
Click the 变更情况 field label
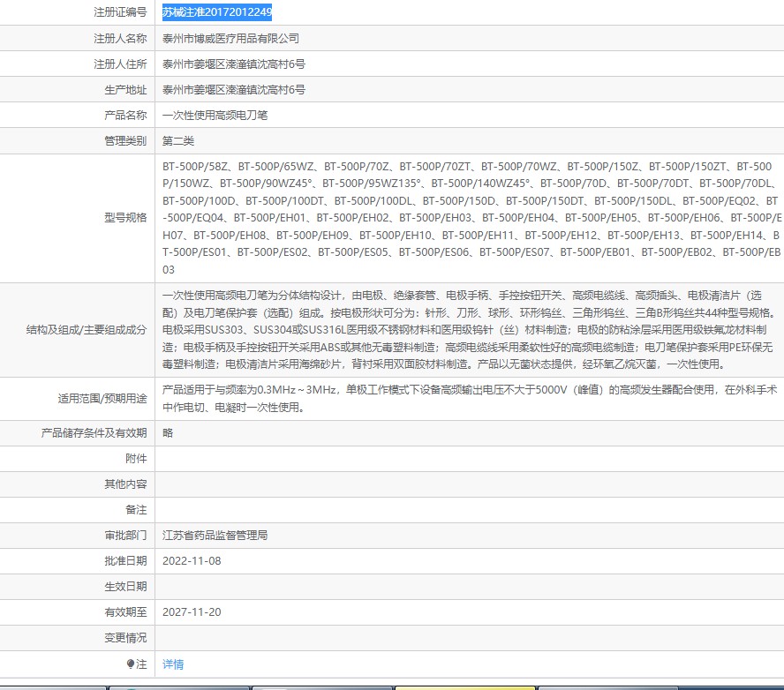click(125, 638)
